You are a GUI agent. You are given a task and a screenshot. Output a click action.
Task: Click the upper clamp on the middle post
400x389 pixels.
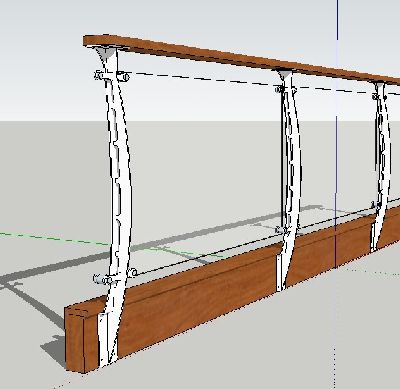coord(285,89)
